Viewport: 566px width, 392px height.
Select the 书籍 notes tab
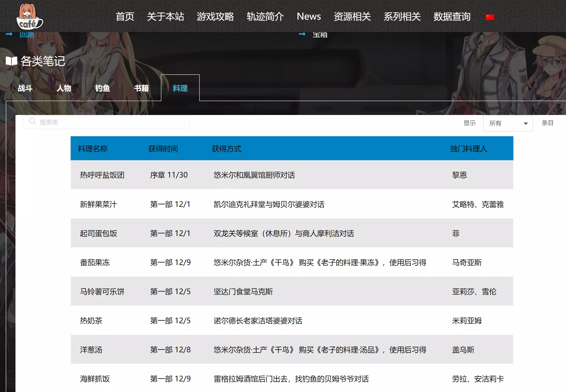coord(141,88)
